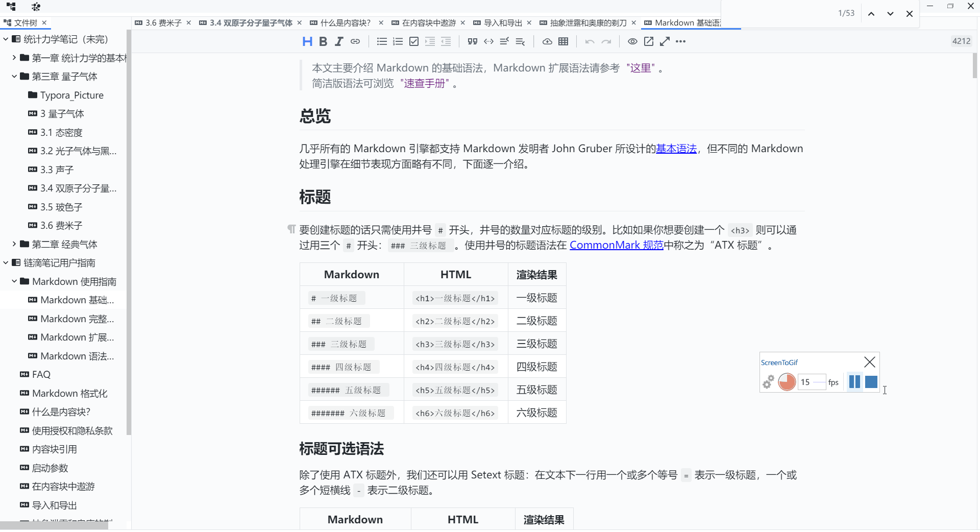Click the horizontal scrollbar of file tree
This screenshot has width=980, height=532.
[x=54, y=525]
